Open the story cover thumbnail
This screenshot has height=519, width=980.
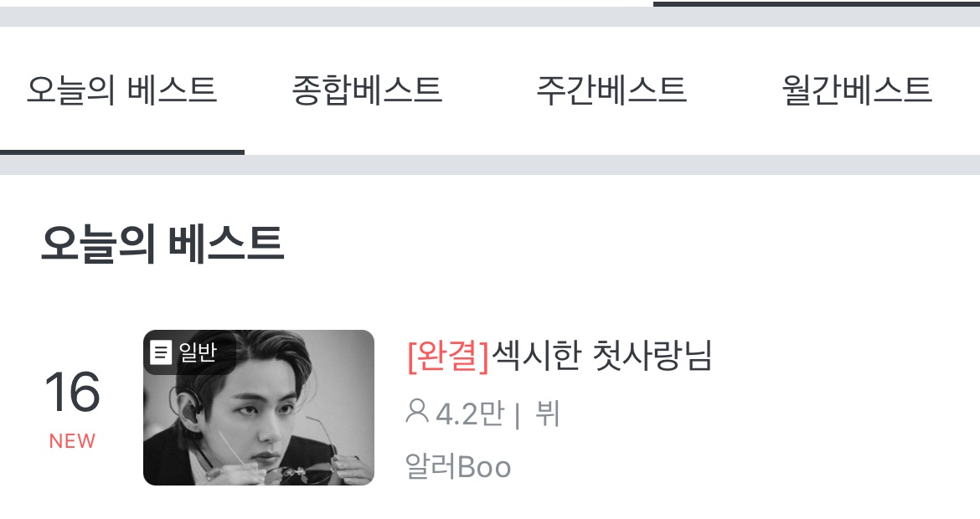pos(259,407)
